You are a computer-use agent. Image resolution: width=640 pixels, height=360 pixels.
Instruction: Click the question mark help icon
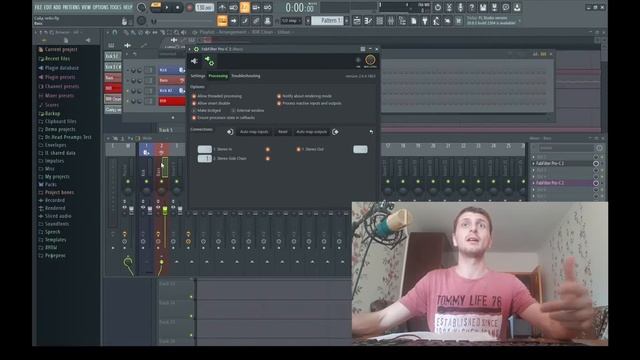pos(471,7)
